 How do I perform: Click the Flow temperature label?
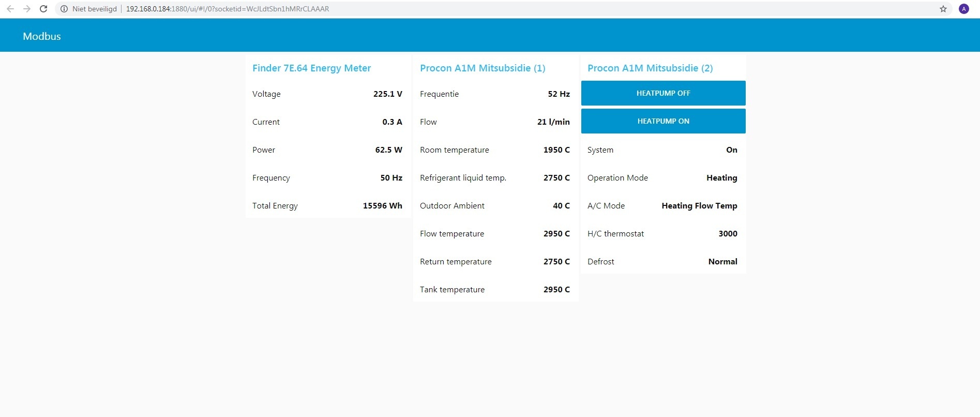(452, 234)
